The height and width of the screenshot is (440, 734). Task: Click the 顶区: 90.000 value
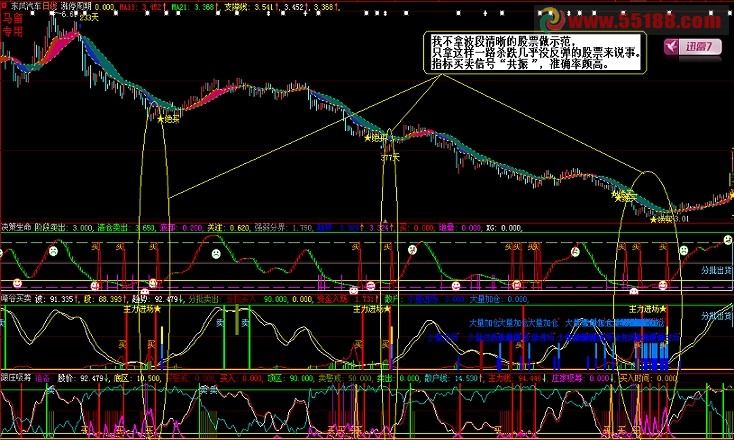click(x=292, y=377)
